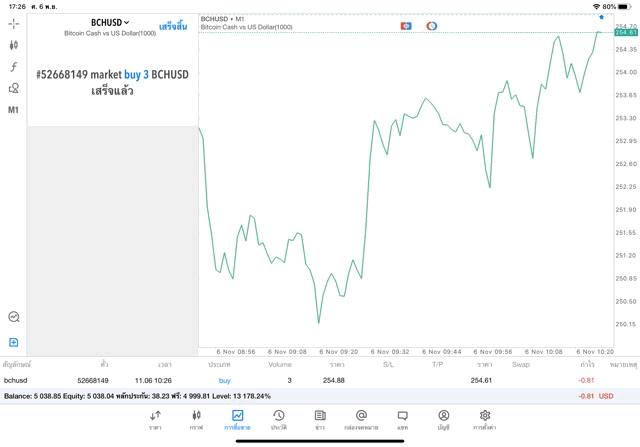
Task: Click the circular red-blue icon atop chart
Action: click(x=431, y=26)
